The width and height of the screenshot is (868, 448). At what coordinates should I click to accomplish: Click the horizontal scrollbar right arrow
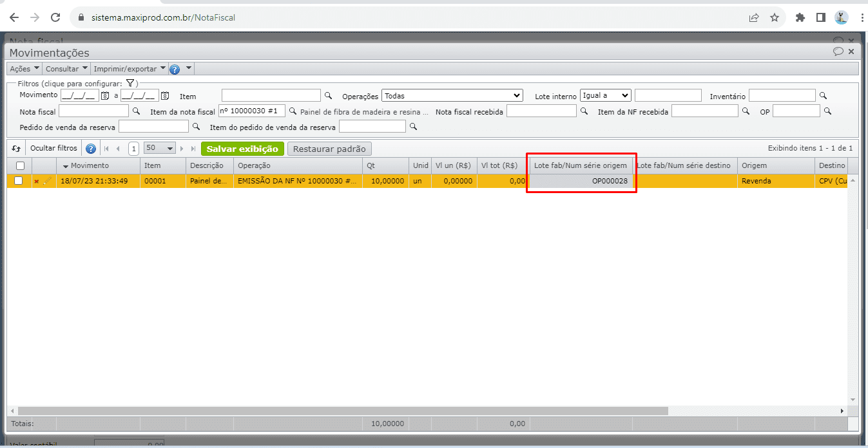(x=842, y=411)
